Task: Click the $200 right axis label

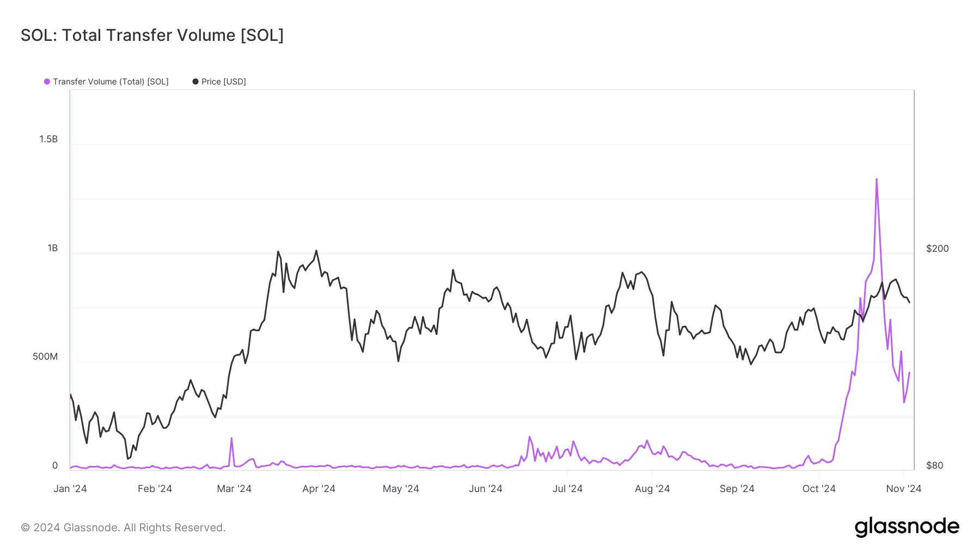Action: coord(937,248)
